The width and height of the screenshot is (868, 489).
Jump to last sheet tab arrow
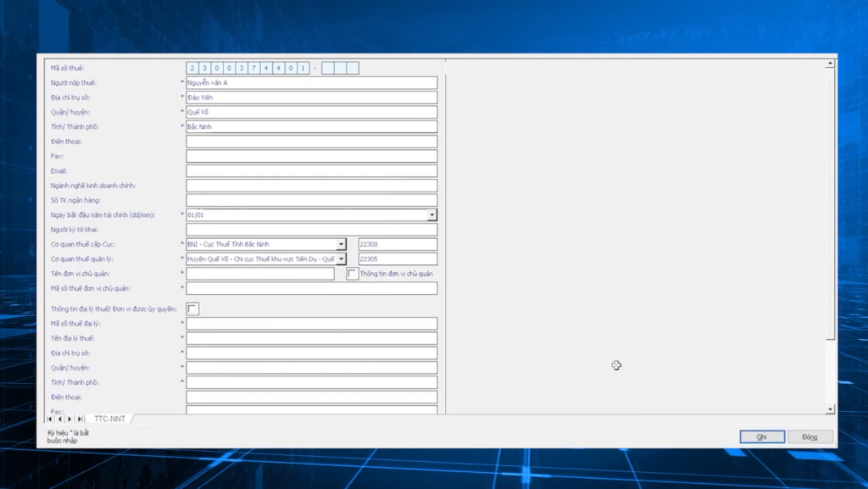80,420
